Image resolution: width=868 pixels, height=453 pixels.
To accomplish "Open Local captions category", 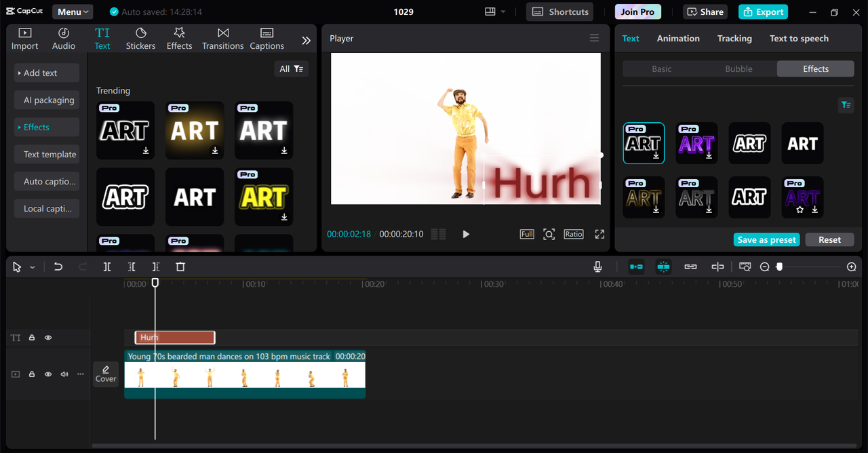I will click(47, 208).
